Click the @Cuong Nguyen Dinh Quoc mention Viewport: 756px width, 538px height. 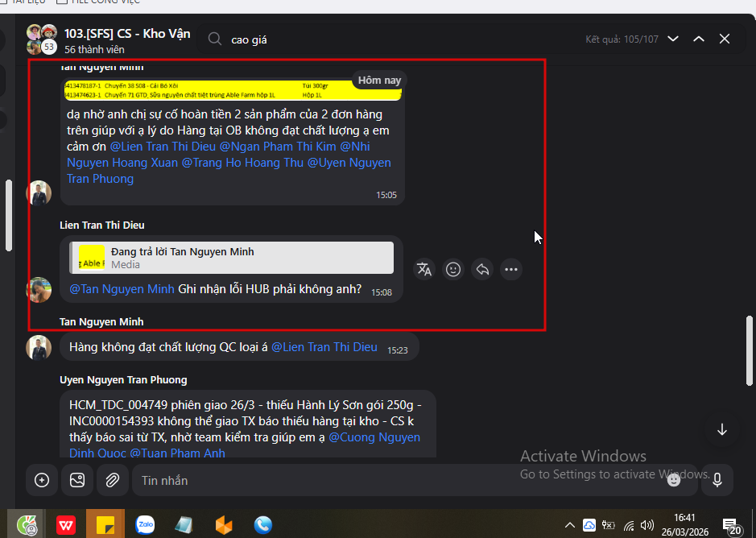245,445
